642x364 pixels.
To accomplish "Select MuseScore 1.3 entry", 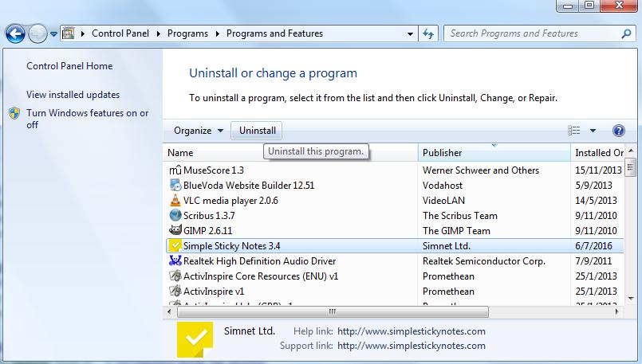I will tap(213, 170).
